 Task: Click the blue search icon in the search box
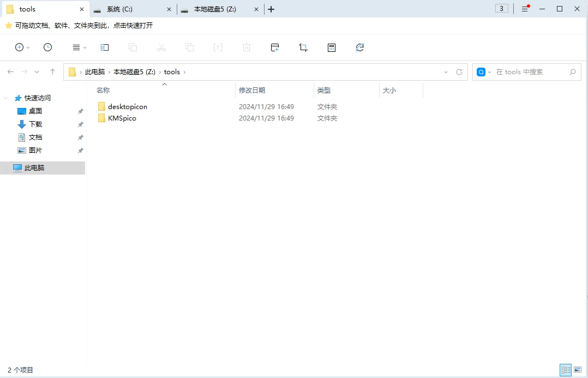481,71
